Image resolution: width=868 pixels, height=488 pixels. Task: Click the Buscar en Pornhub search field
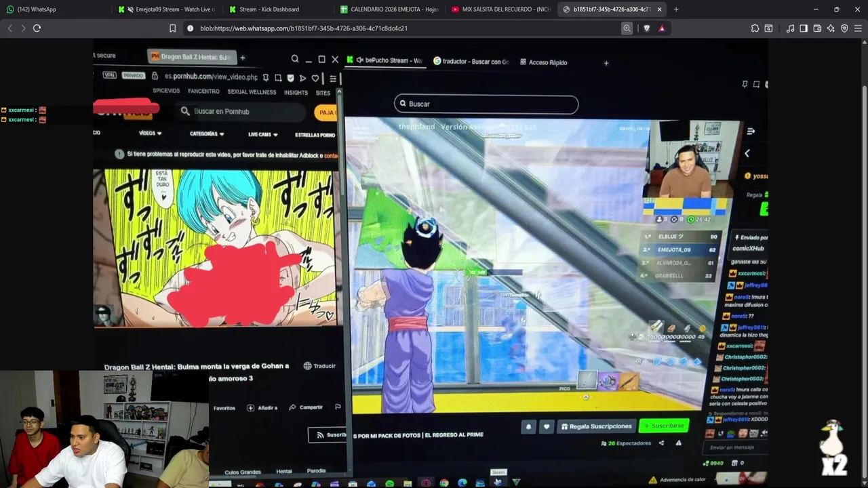click(x=241, y=111)
